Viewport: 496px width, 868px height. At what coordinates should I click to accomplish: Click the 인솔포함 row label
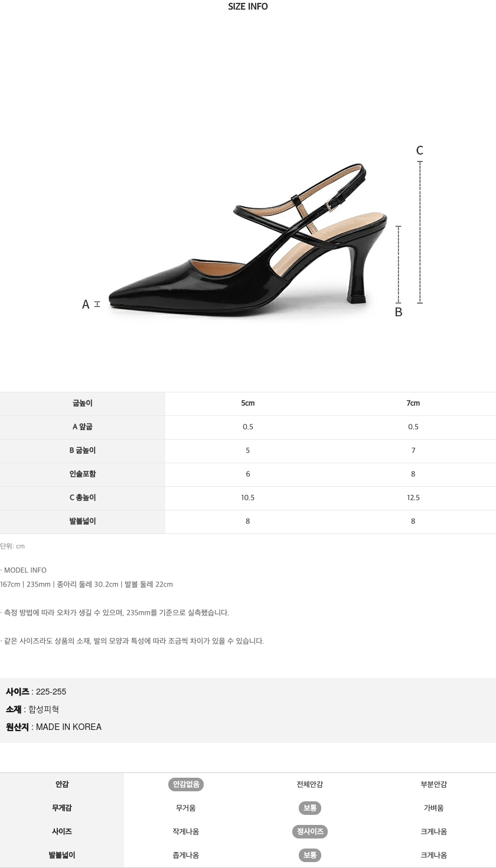[83, 474]
